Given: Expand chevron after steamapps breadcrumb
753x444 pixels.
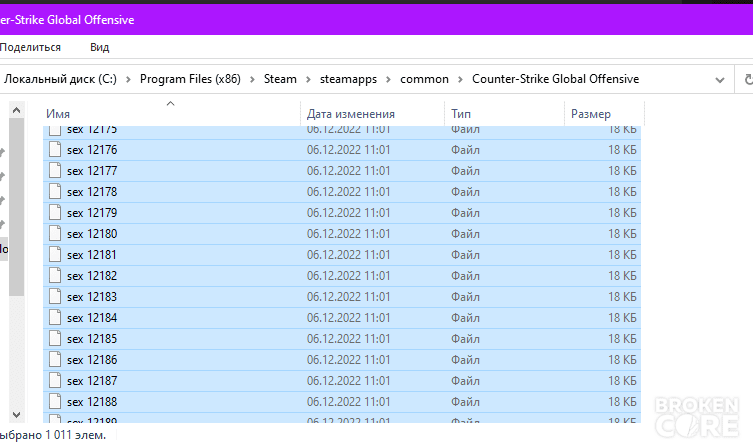Looking at the screenshot, I should [389, 80].
